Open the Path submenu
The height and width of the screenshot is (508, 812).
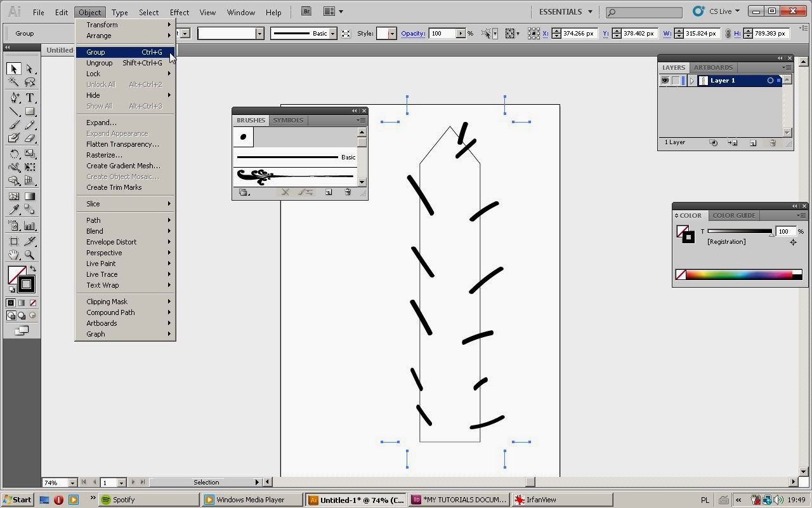[124, 220]
